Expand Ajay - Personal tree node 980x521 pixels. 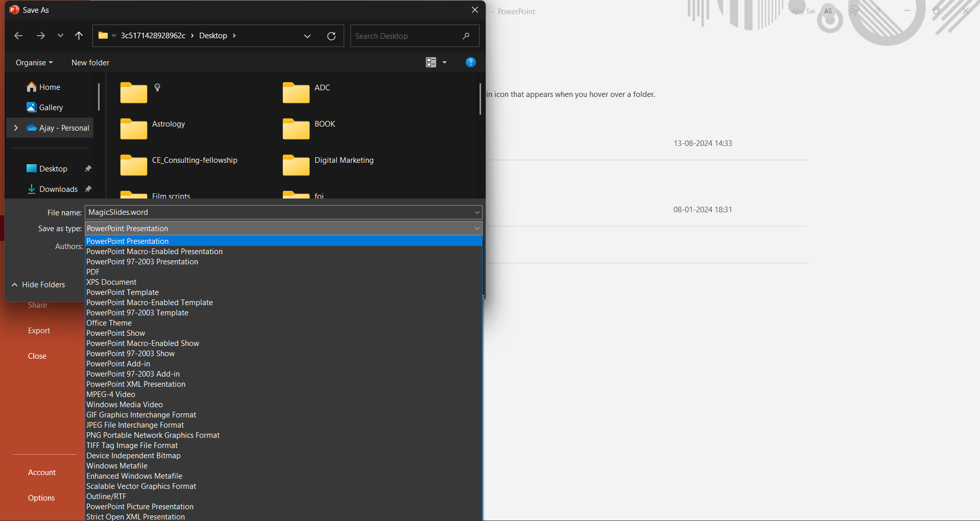[16, 128]
